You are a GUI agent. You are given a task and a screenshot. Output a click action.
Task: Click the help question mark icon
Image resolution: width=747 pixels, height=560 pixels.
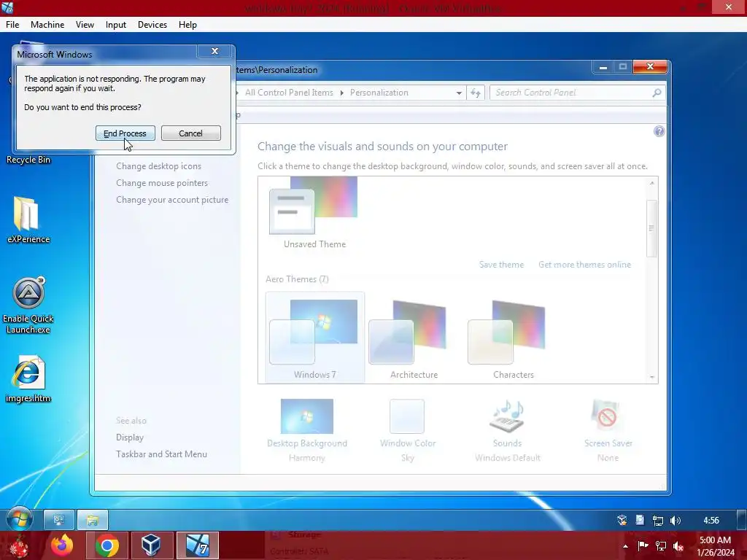(659, 131)
